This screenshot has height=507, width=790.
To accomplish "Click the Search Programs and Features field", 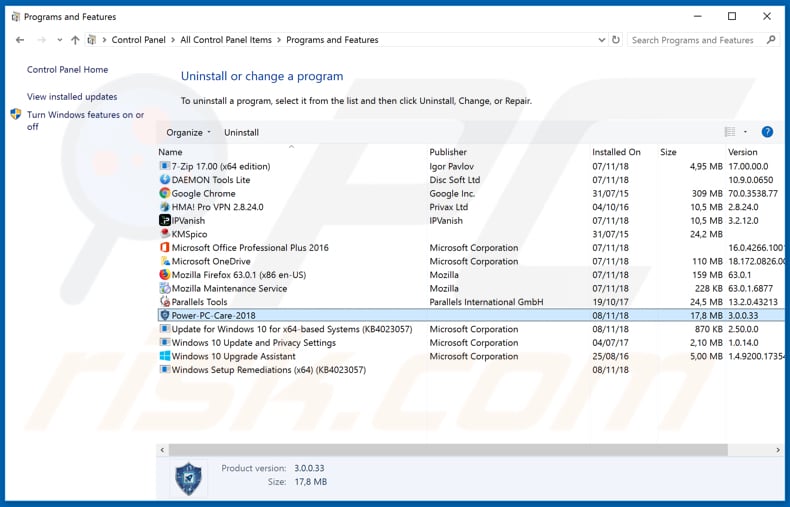I will [695, 40].
